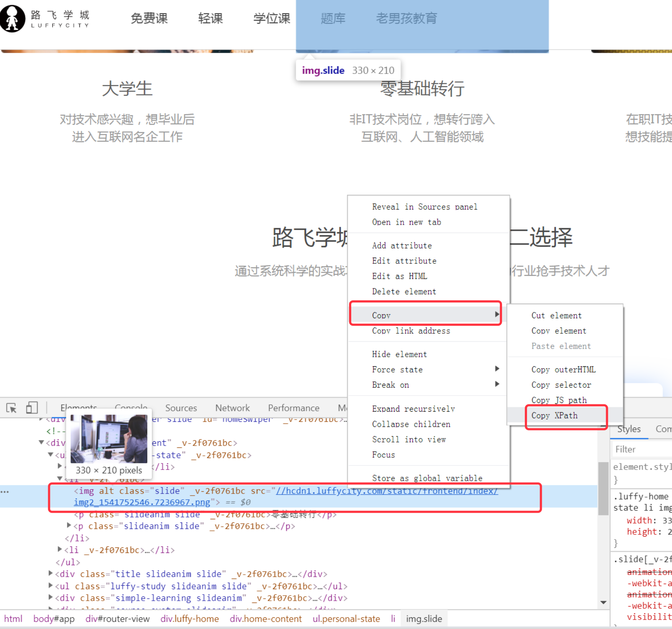The height and width of the screenshot is (629, 672).
Task: Click the Luffycity logo icon
Action: click(x=13, y=19)
